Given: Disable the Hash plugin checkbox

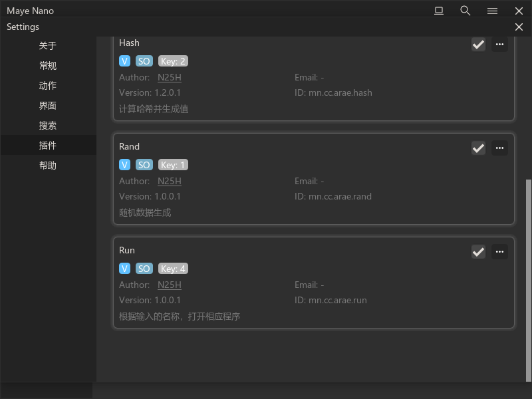Looking at the screenshot, I should 478,45.
